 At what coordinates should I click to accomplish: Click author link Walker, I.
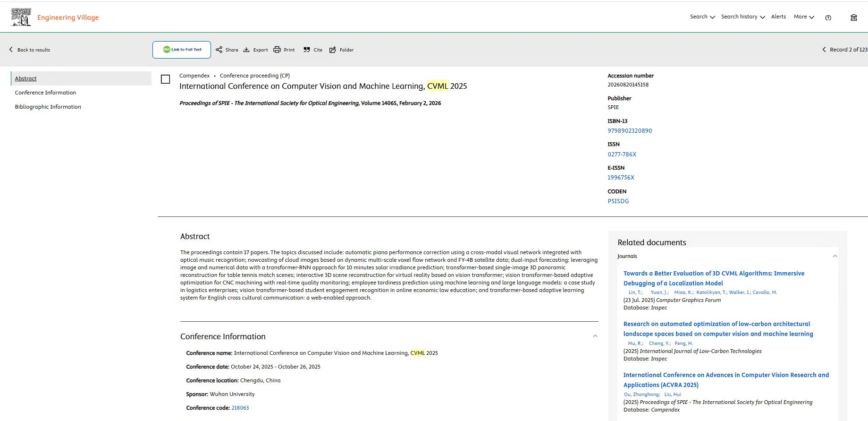740,292
